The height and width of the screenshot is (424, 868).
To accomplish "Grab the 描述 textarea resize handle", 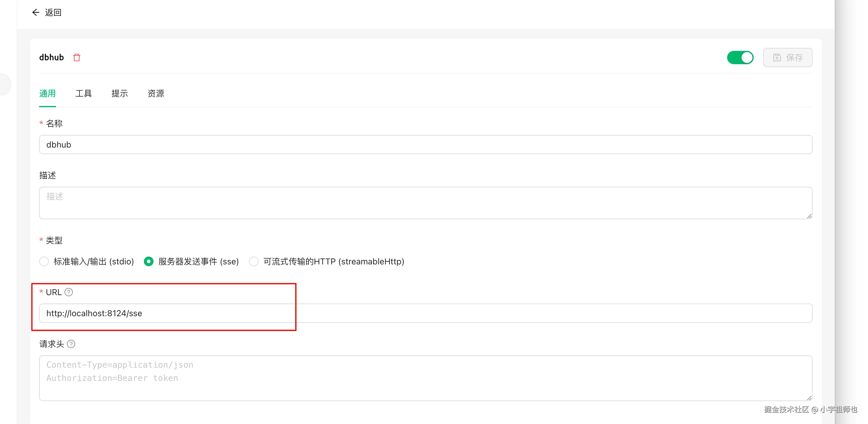I will click(809, 216).
